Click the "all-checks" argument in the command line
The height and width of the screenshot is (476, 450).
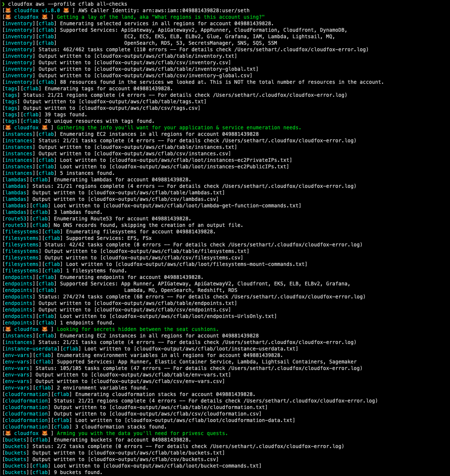[x=112, y=4]
